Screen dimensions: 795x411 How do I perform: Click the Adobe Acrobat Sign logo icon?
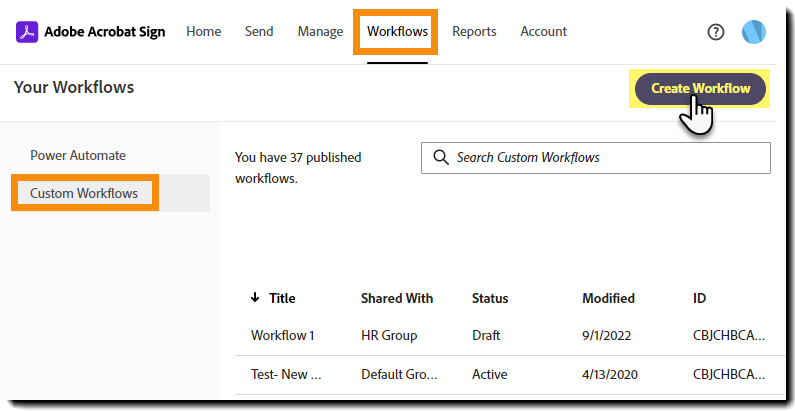[27, 32]
